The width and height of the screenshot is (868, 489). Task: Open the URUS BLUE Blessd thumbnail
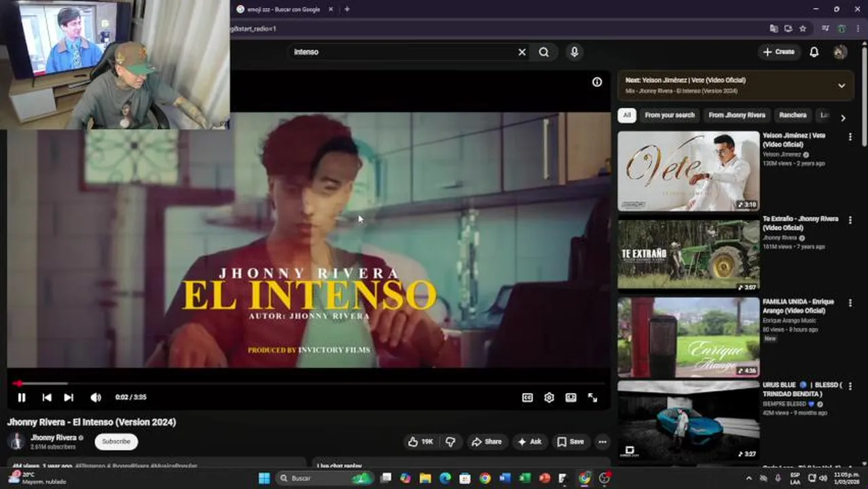click(x=689, y=420)
